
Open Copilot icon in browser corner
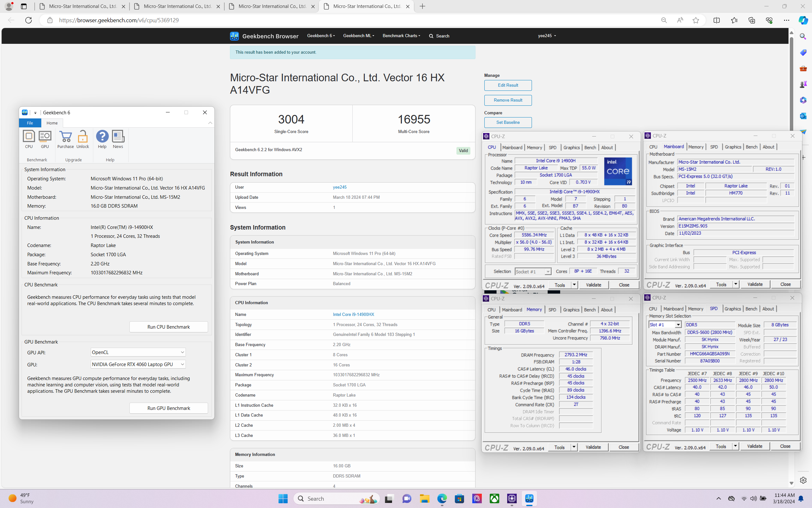(x=803, y=20)
